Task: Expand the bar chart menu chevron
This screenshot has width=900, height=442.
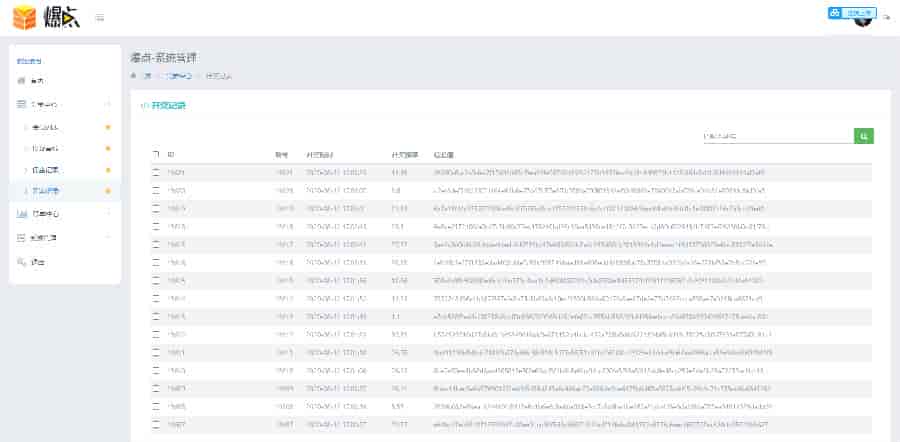Action: (107, 214)
